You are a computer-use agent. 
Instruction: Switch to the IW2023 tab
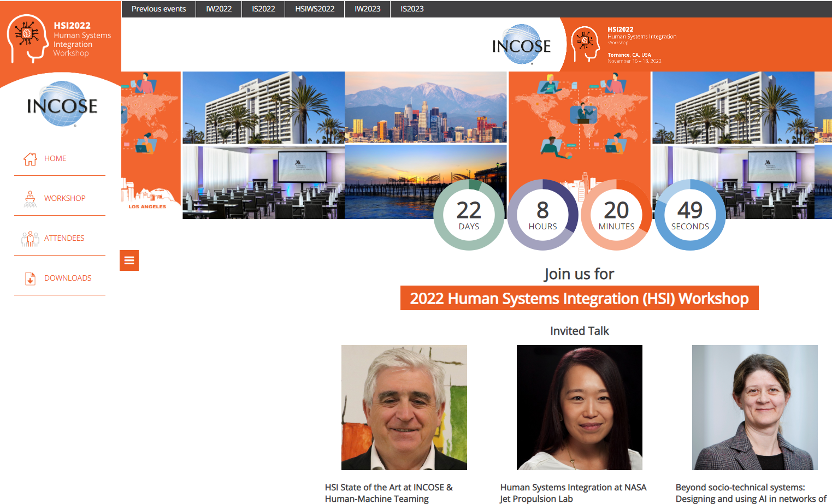pos(367,9)
